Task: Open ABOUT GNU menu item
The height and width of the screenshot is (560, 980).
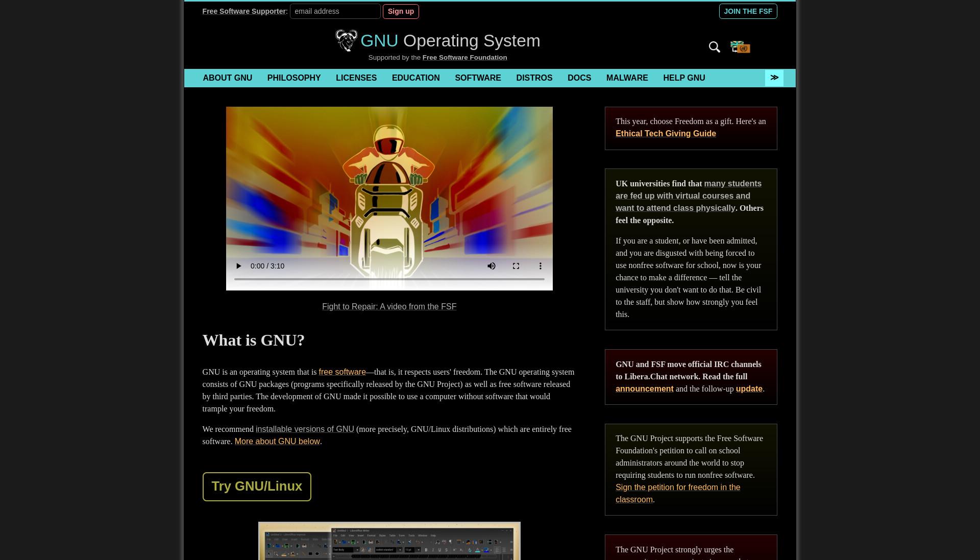Action: pos(228,78)
